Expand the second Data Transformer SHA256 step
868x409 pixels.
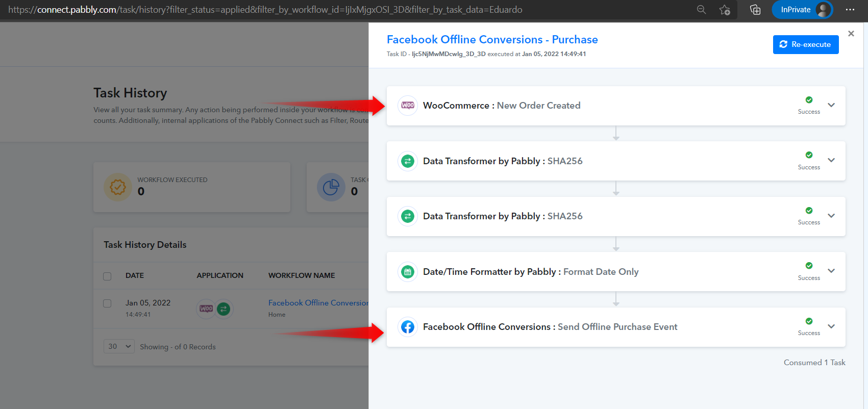point(831,216)
